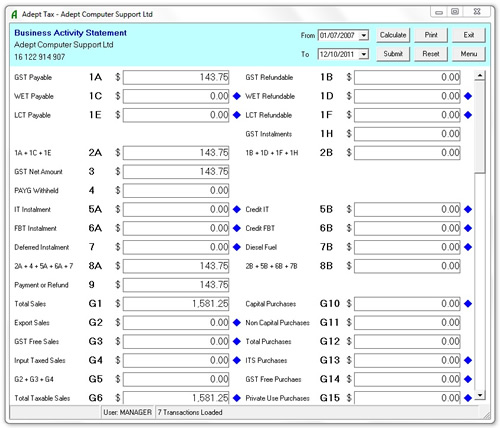Click the GST Refundable 1B amount field
The height and width of the screenshot is (428, 500).
pos(407,77)
